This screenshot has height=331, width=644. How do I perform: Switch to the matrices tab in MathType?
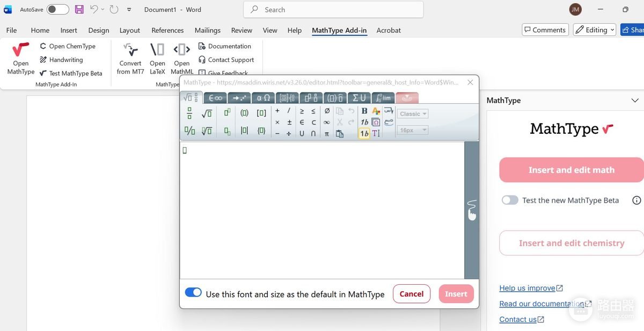tap(287, 98)
